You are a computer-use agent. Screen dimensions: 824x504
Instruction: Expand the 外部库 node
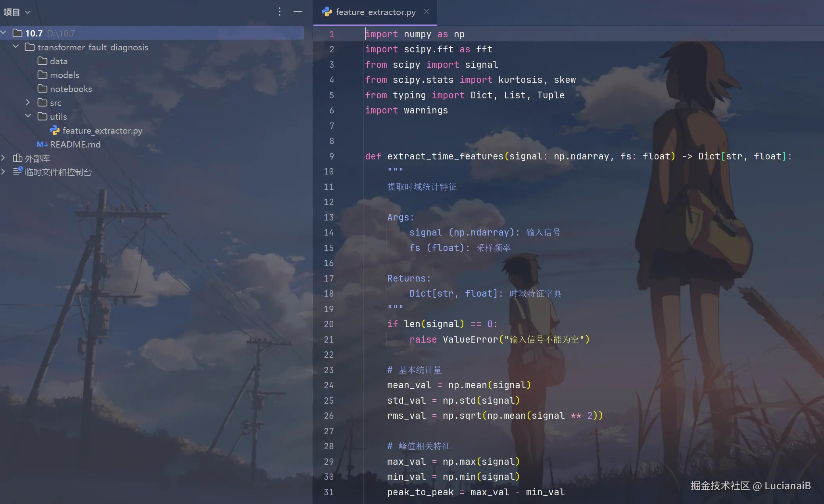point(4,158)
